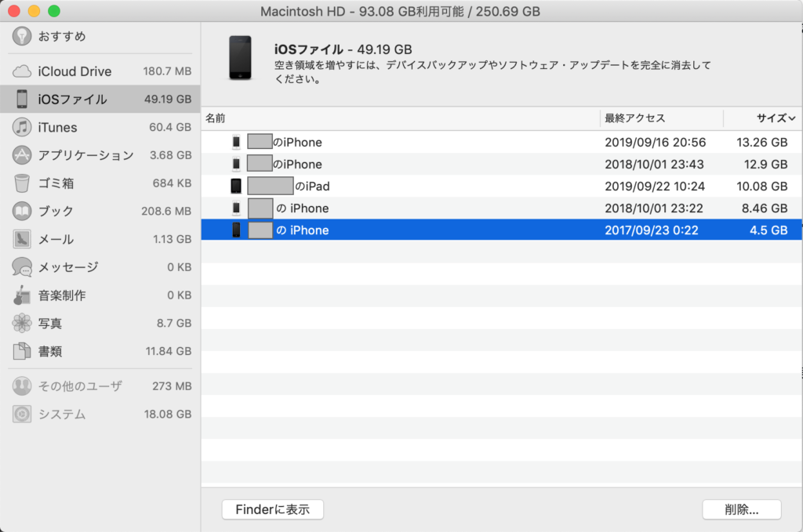Image resolution: width=803 pixels, height=532 pixels.
Task: Sort list by 最終アクセス column header
Action: click(661, 118)
